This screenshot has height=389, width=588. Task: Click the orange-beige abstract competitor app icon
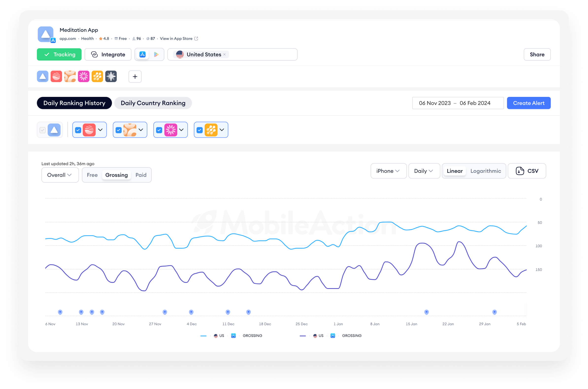point(70,76)
